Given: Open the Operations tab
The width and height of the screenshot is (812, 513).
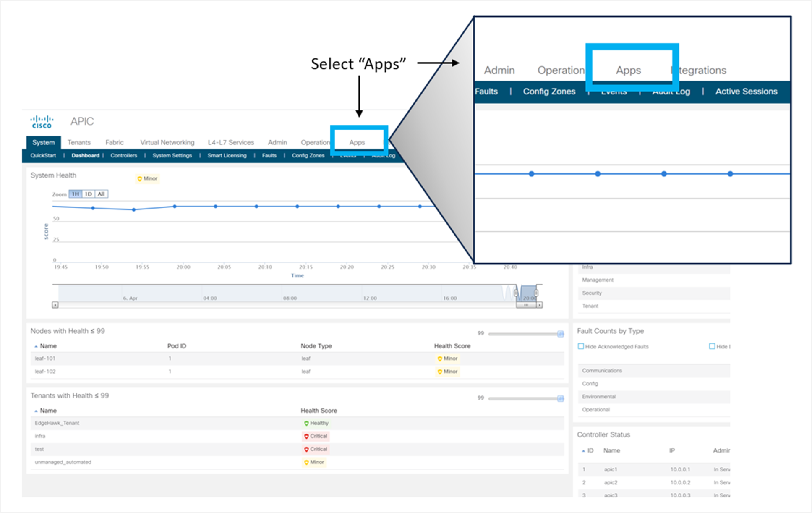Looking at the screenshot, I should [316, 142].
